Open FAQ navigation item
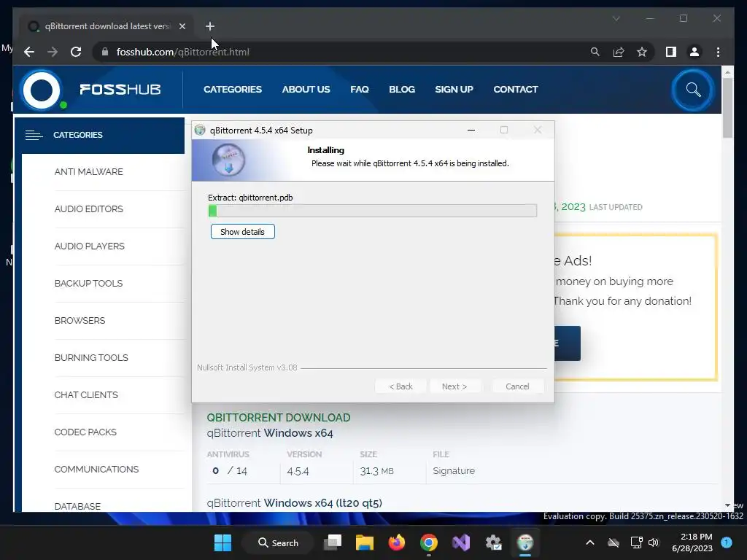Image resolution: width=747 pixels, height=560 pixels. [x=360, y=90]
